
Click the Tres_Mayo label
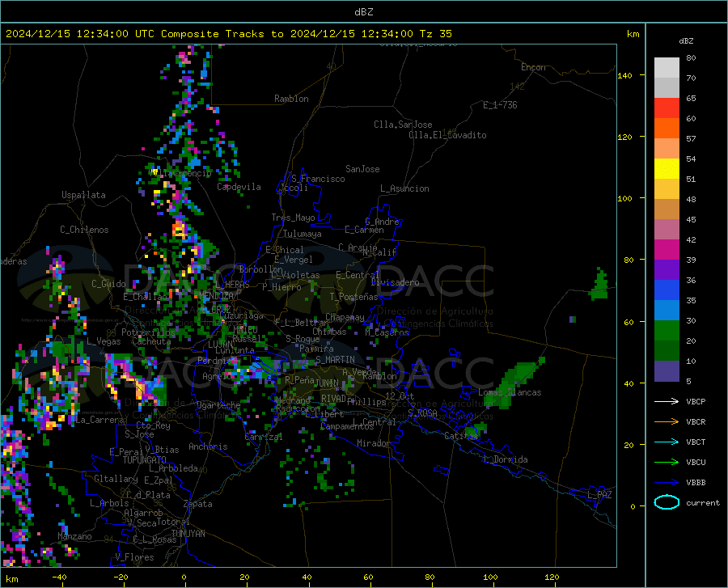(x=293, y=218)
